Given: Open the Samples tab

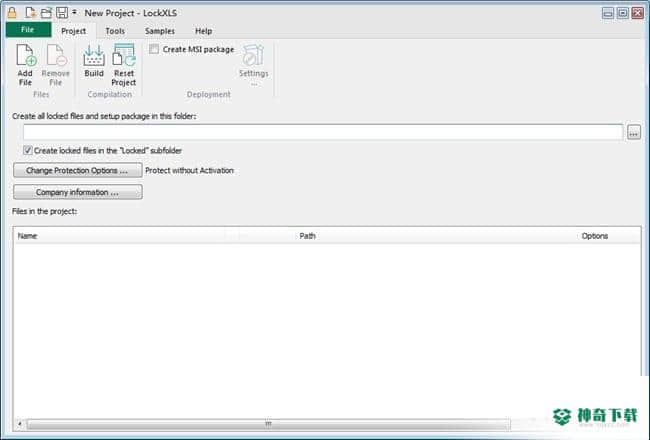Looking at the screenshot, I should 160,31.
